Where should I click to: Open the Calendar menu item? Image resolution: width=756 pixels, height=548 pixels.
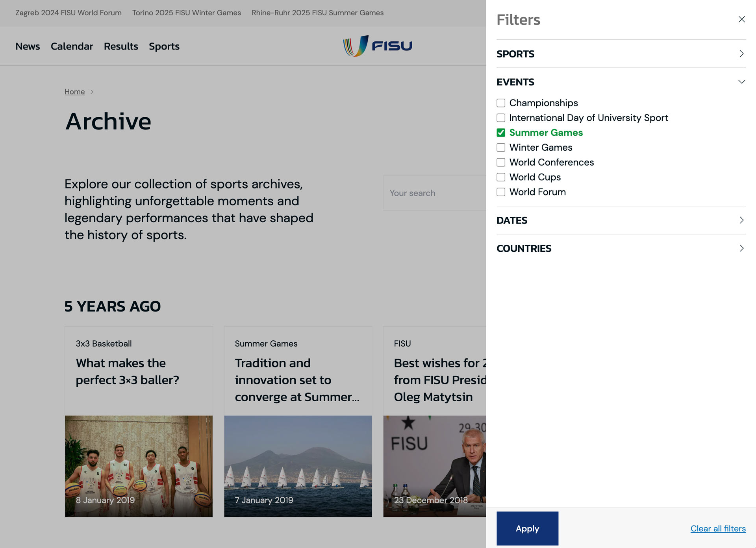click(72, 46)
